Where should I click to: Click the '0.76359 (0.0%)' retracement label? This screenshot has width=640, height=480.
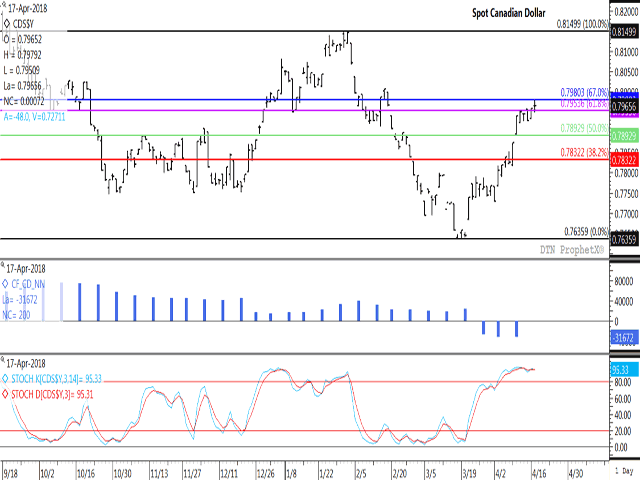[587, 232]
